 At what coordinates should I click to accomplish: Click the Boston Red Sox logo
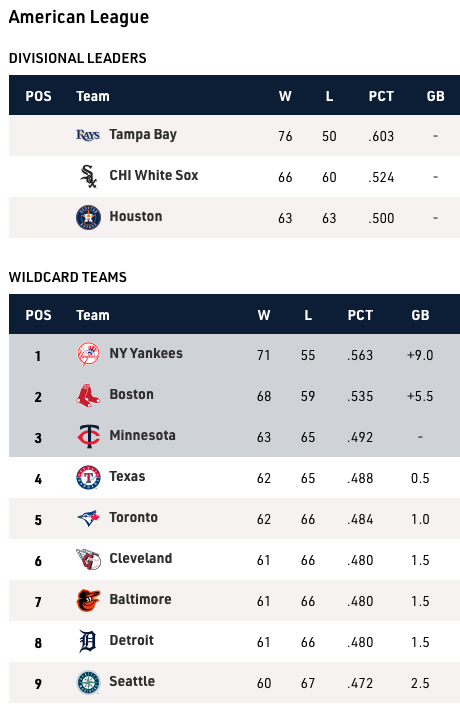tap(88, 396)
